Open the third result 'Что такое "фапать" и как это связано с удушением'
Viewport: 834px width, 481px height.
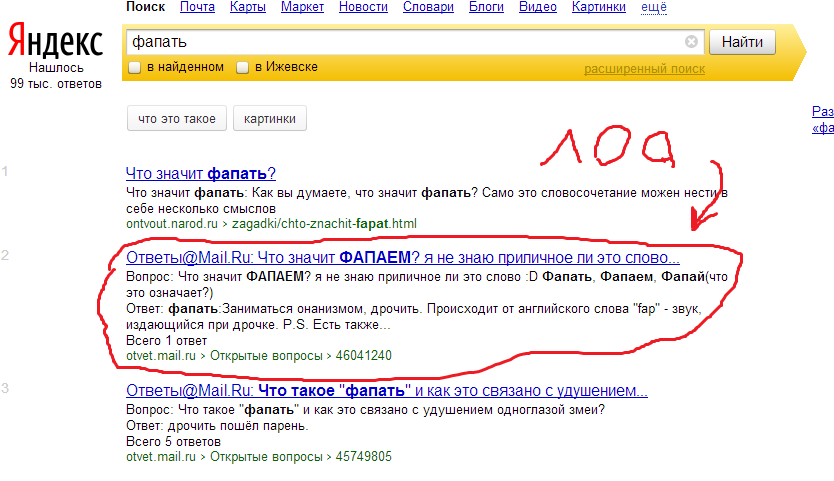click(x=387, y=391)
